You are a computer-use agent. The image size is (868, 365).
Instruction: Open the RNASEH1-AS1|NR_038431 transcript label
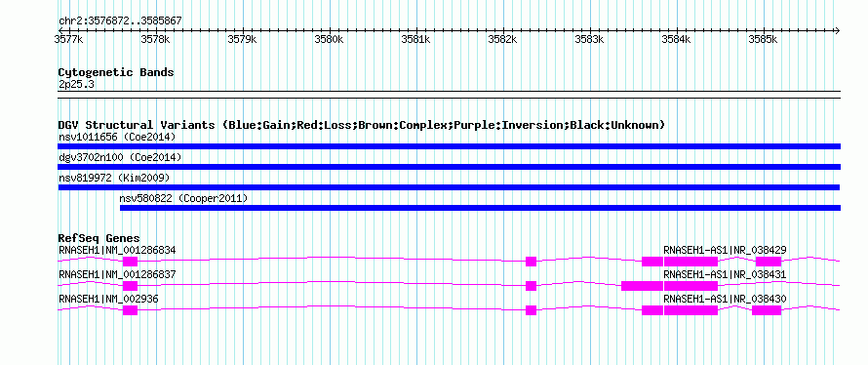[x=726, y=274]
